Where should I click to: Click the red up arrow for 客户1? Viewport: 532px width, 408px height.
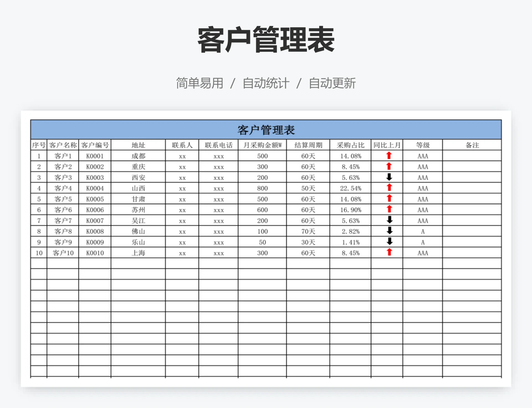click(389, 156)
